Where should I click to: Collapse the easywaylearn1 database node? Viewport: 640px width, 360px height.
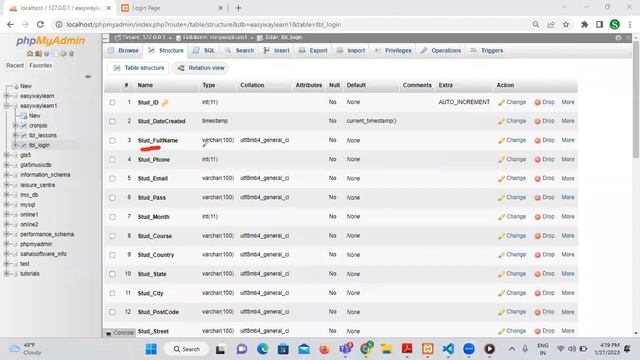point(7,106)
